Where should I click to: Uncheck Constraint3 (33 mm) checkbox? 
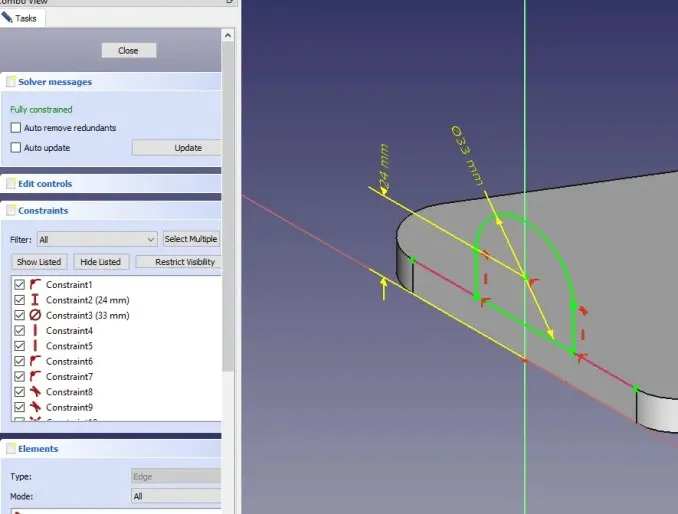pyautogui.click(x=19, y=315)
